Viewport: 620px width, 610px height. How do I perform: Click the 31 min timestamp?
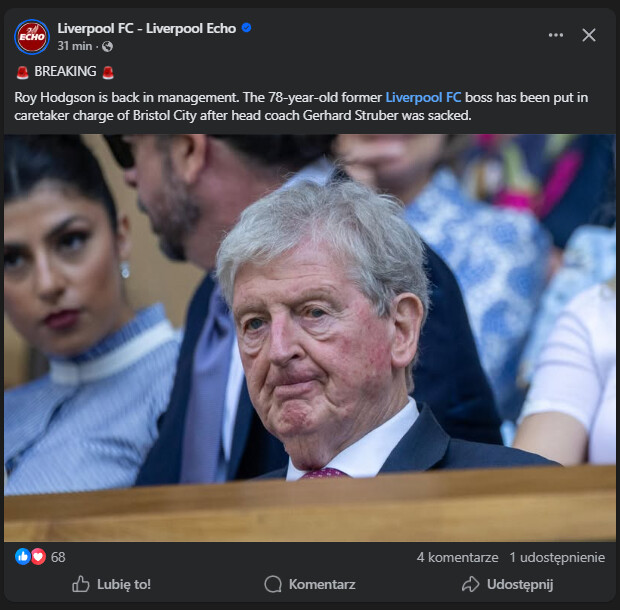coord(75,46)
